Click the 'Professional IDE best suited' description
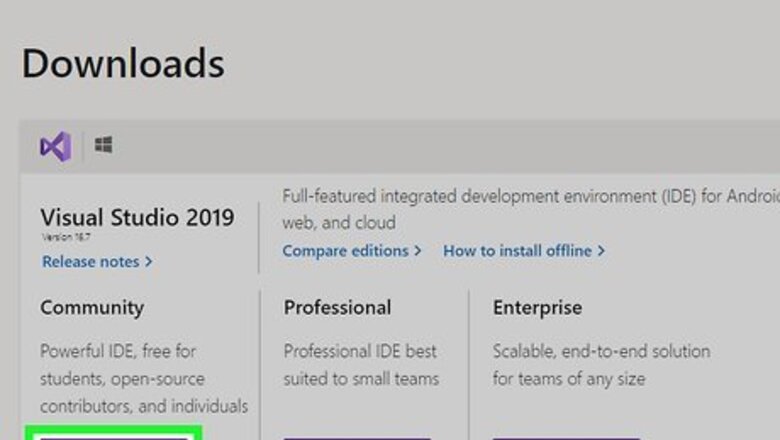The height and width of the screenshot is (440, 780). [x=361, y=365]
